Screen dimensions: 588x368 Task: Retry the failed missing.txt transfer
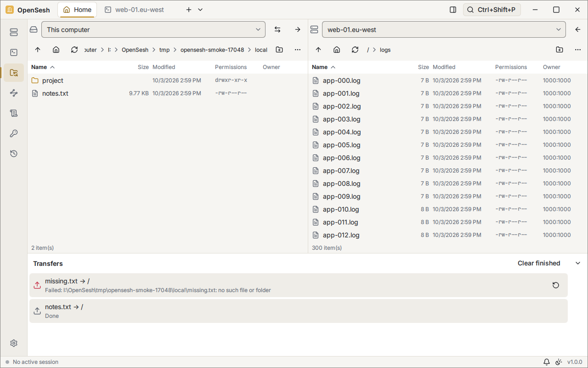556,285
